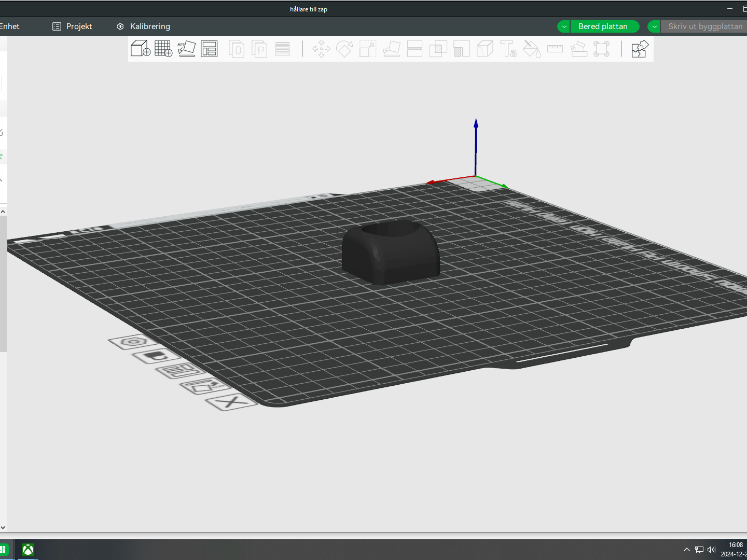
Task: Split to parts using the P icon
Action: [x=259, y=49]
